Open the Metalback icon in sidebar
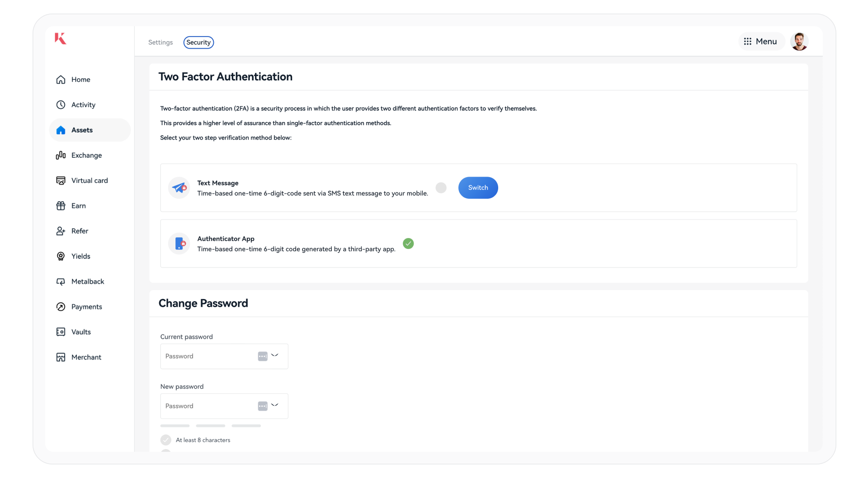This screenshot has height=478, width=868. click(61, 282)
